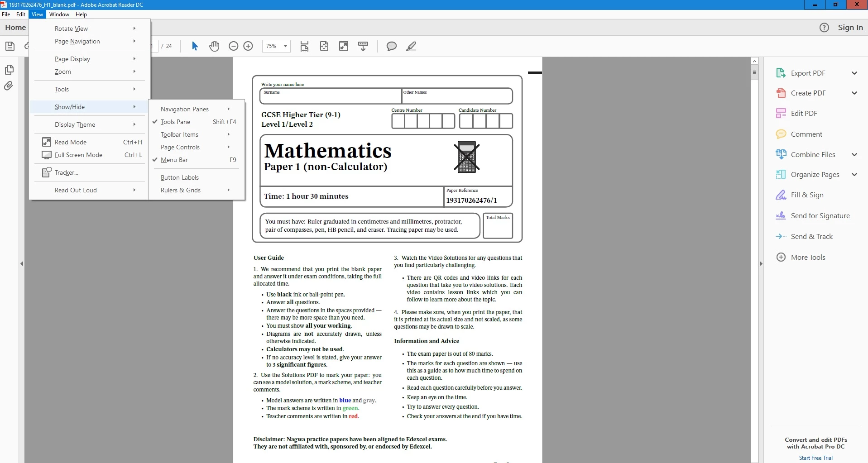This screenshot has width=868, height=463.
Task: Click the Send for Signature icon
Action: pos(781,216)
